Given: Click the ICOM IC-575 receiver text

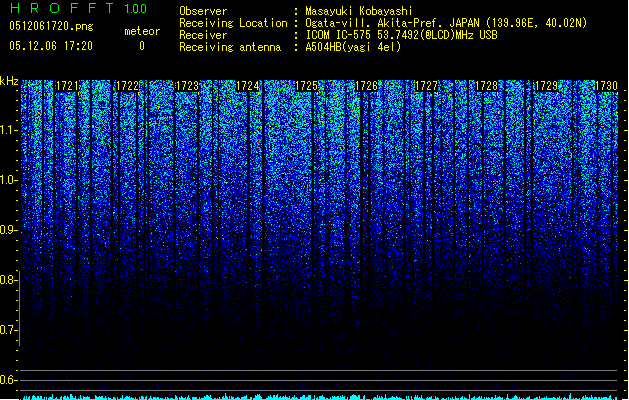Looking at the screenshot, I should point(401,35).
